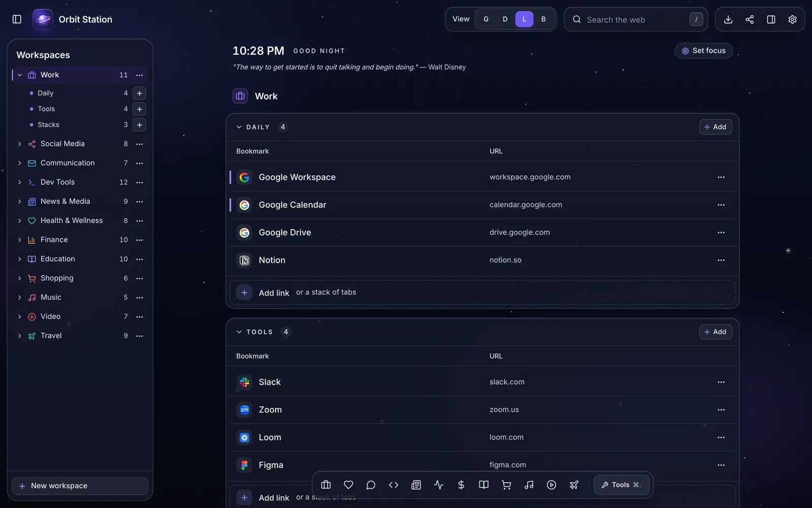The width and height of the screenshot is (812, 508).
Task: Open Finance via dock dollar icon
Action: pos(461,485)
